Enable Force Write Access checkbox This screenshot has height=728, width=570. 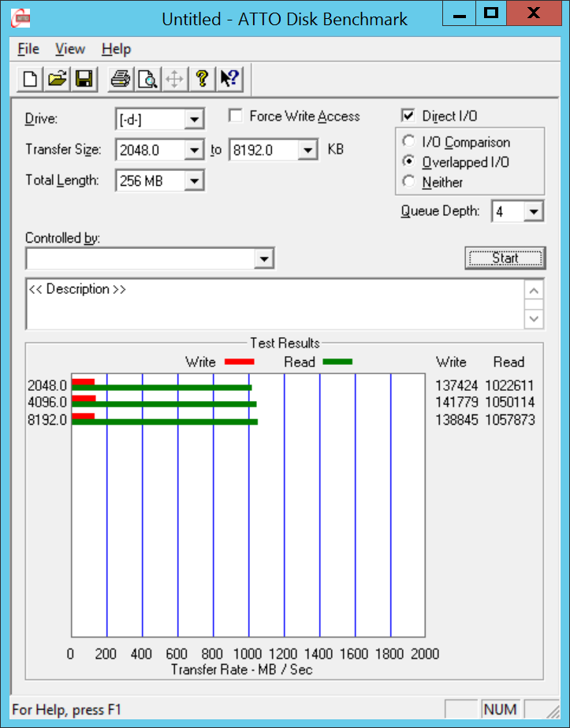click(236, 116)
